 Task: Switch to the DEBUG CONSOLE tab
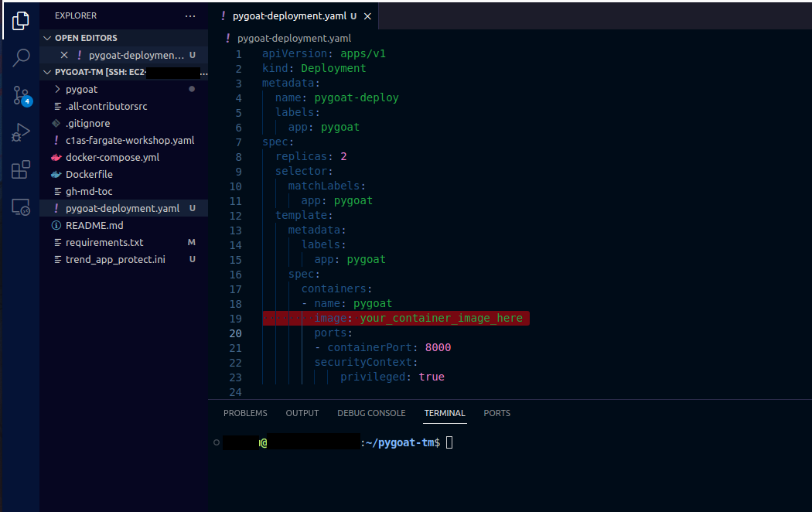[x=371, y=413]
